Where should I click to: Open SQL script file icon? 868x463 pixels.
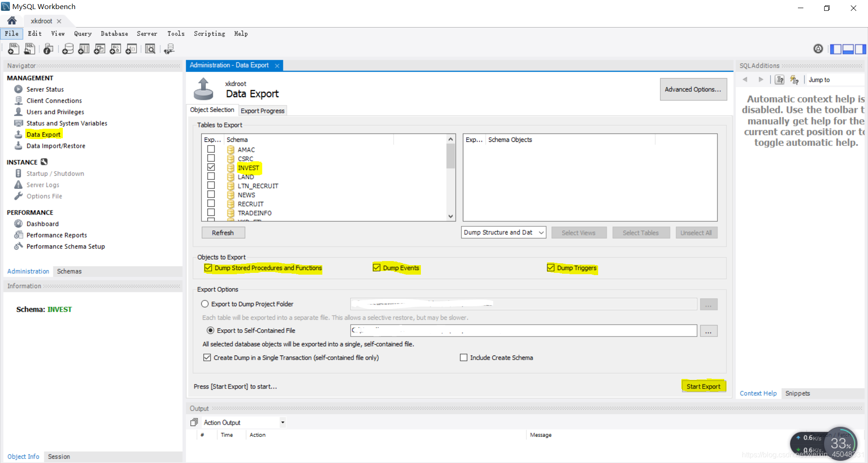(x=30, y=49)
